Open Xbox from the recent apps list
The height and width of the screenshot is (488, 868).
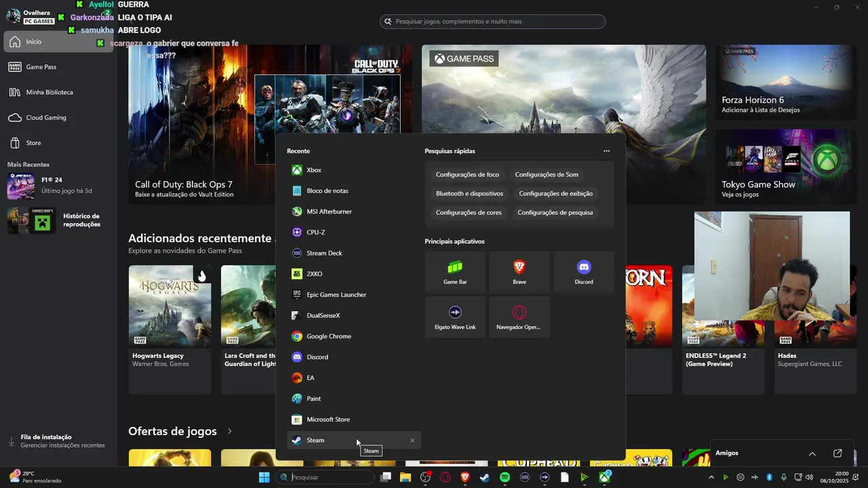[x=354, y=170]
